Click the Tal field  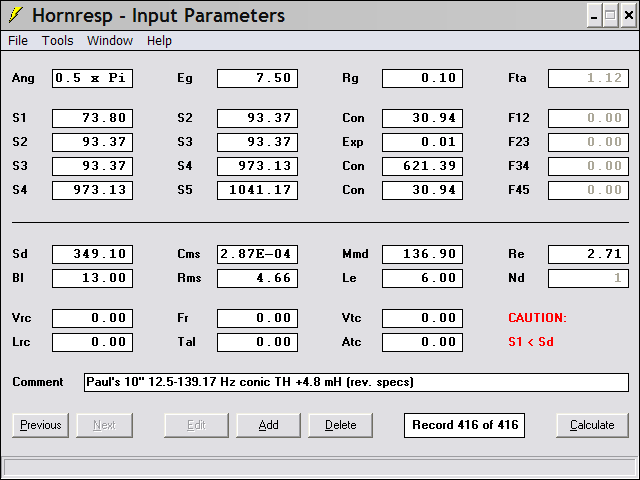[258, 342]
